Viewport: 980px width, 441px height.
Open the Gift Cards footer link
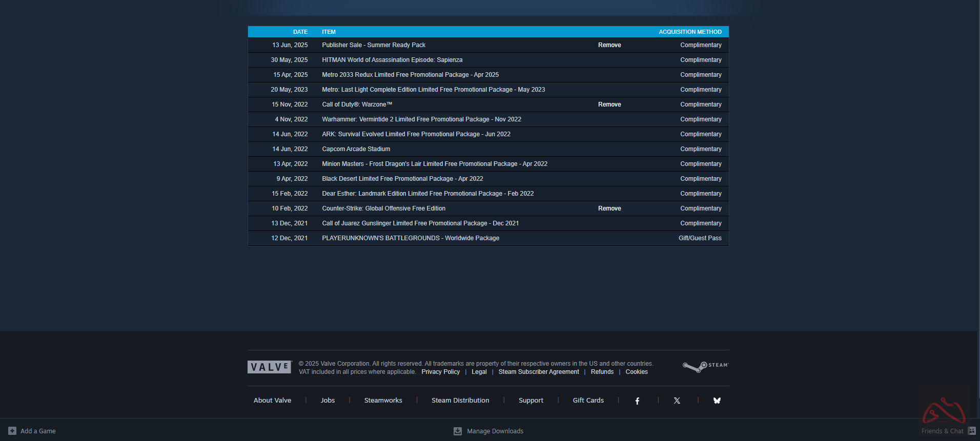pyautogui.click(x=588, y=401)
